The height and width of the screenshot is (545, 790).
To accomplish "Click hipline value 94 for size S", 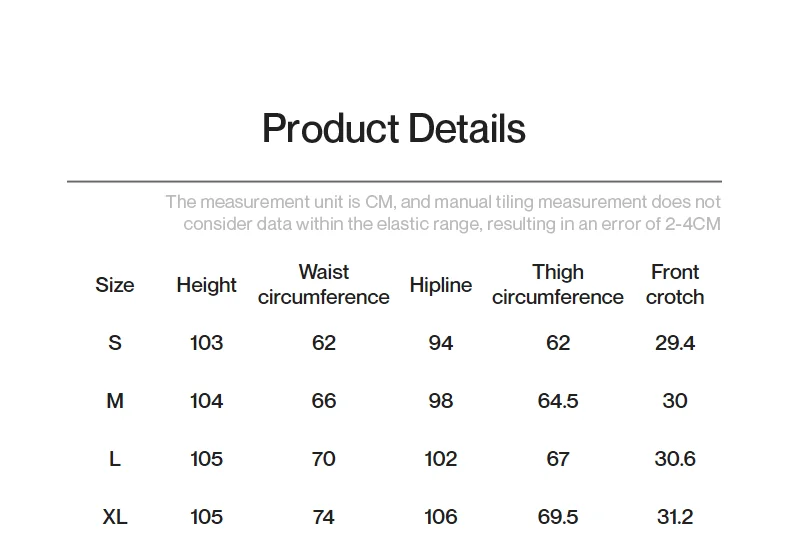I will pyautogui.click(x=440, y=343).
